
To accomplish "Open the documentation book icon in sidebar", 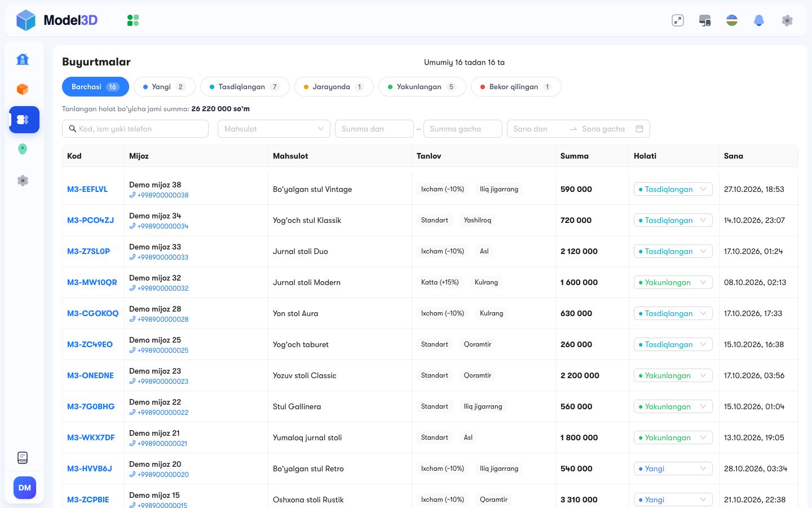I will click(x=23, y=458).
